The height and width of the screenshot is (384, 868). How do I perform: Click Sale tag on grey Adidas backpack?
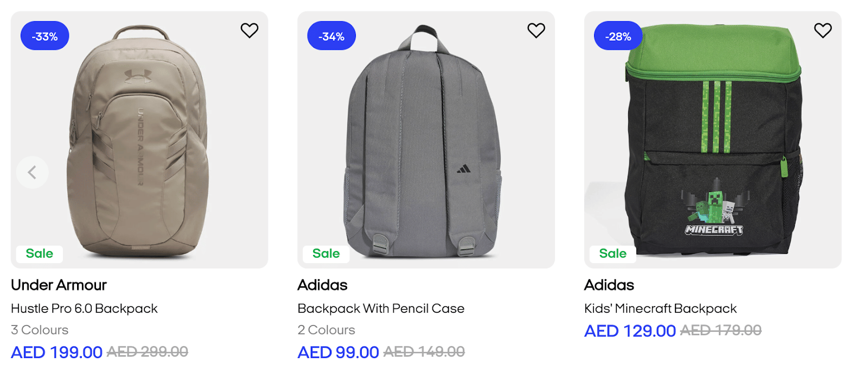[x=326, y=253]
